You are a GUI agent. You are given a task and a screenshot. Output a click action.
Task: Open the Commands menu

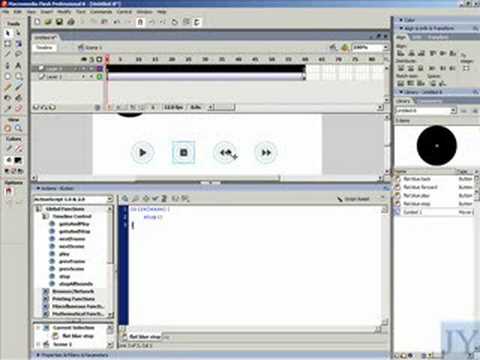[101, 12]
